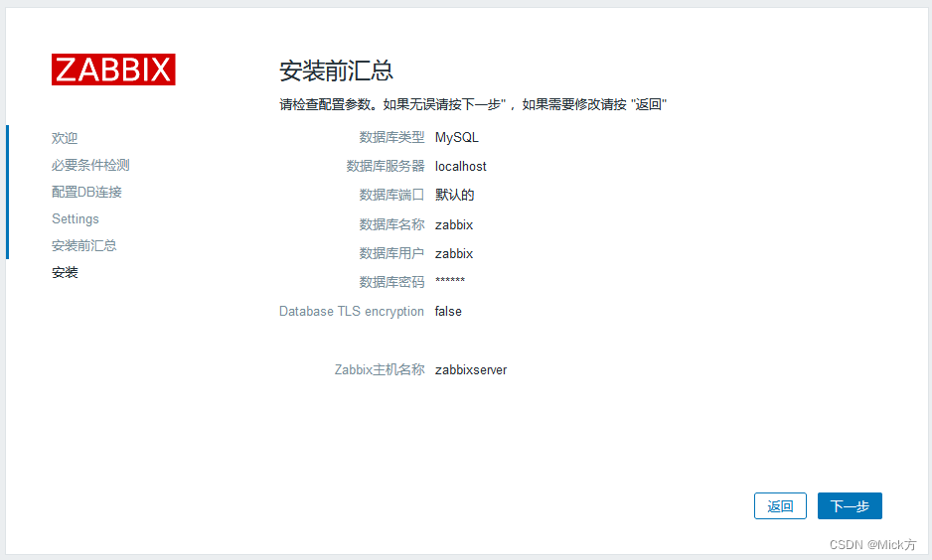Image resolution: width=932 pixels, height=560 pixels.
Task: Select the 安装 step in sidebar
Action: click(65, 273)
